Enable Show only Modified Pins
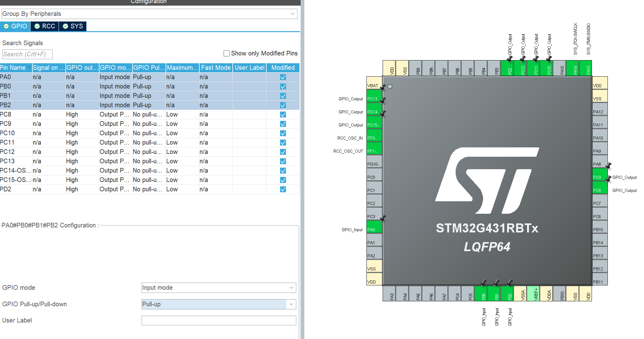Viewport: 644px width, 339px height. [x=227, y=54]
